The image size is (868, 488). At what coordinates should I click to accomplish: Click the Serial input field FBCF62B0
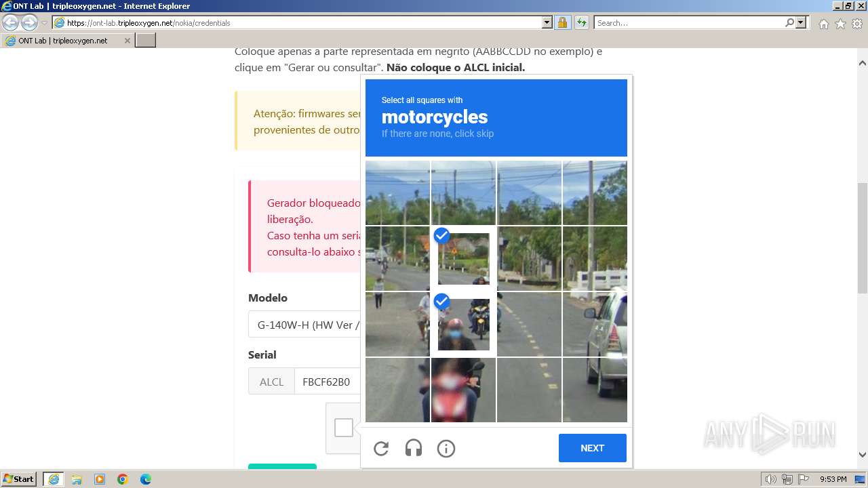point(328,382)
